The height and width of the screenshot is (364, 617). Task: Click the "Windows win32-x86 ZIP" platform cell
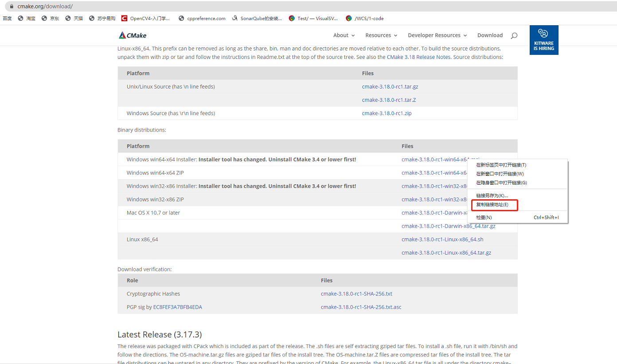[155, 199]
